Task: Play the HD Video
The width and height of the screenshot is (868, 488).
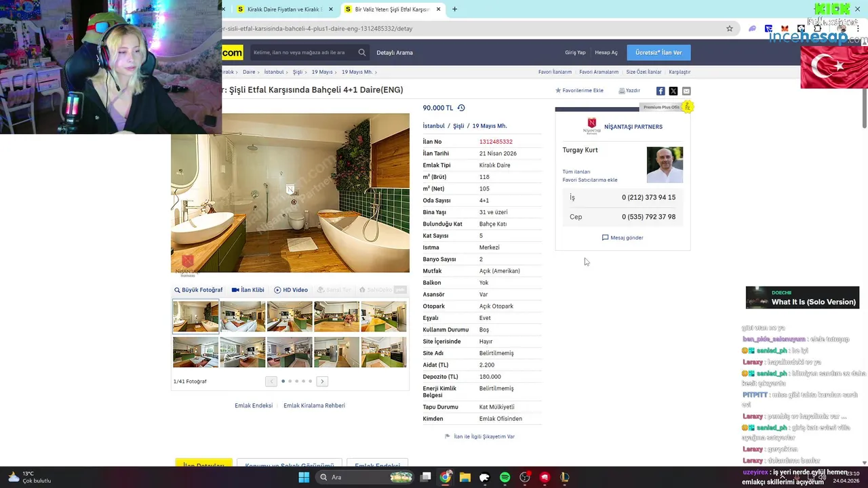Action: click(291, 290)
